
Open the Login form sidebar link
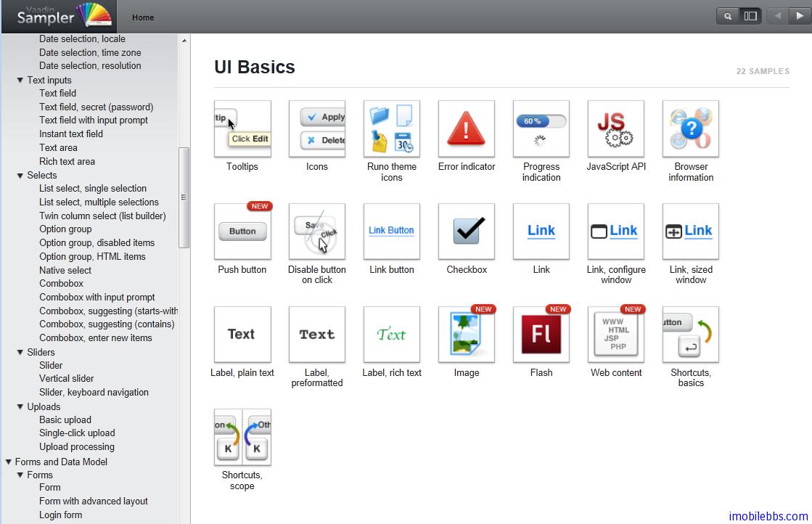pyautogui.click(x=60, y=515)
